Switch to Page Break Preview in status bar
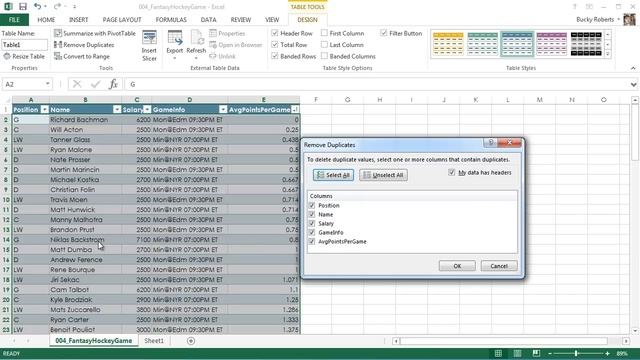Viewport: 640px width, 360px height. tap(536, 353)
